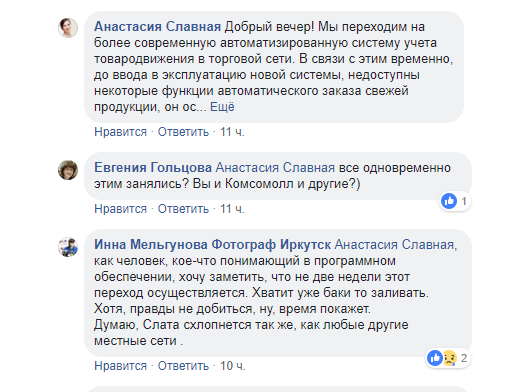The image size is (511, 392).
Task: Open Анастасия Славная author profile name
Action: pos(157,27)
